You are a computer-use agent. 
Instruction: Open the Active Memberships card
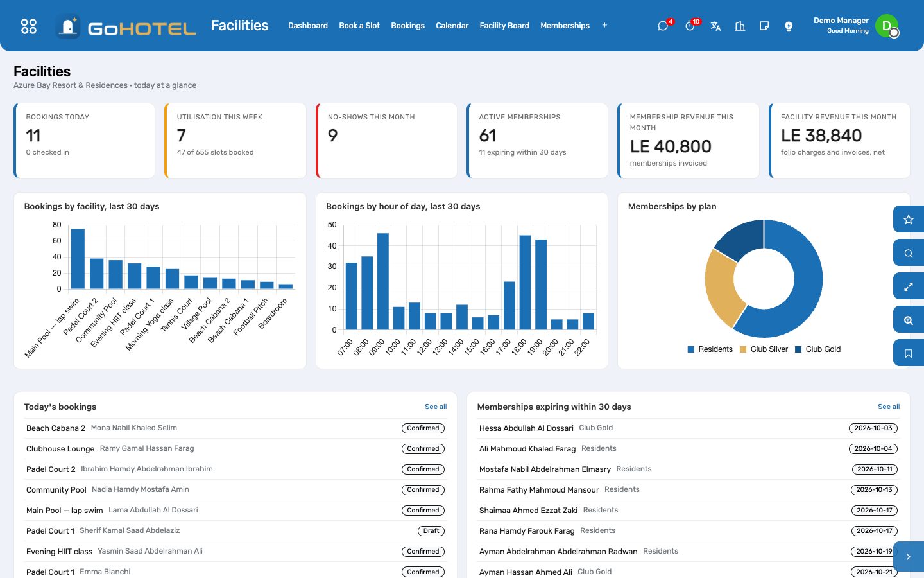[537, 141]
